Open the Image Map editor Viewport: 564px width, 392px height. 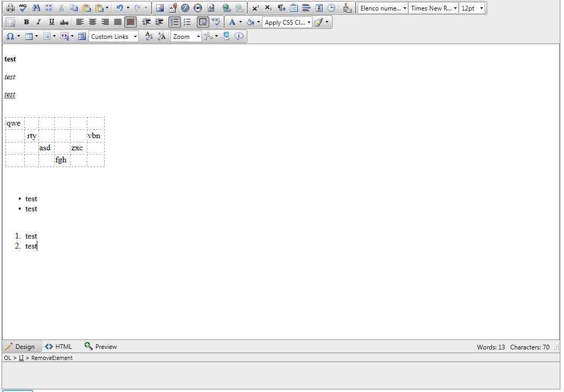coord(82,36)
